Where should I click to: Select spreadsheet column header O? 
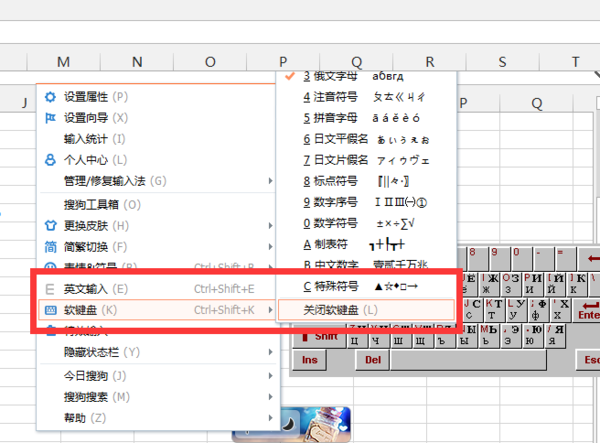coord(210,62)
